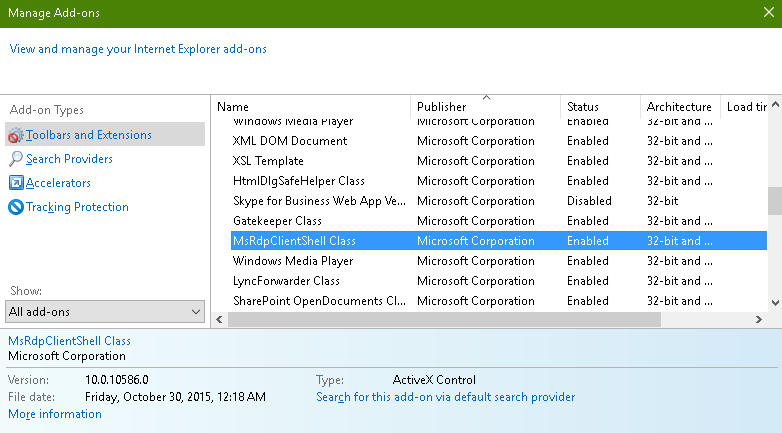Click Disabled status of Skype add-on
Image resolution: width=782 pixels, height=433 pixels.
589,201
